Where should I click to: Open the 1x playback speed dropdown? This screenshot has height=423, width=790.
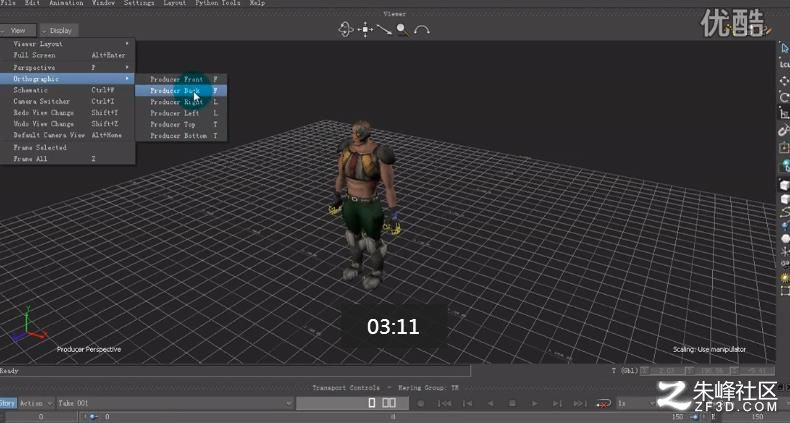click(636, 403)
